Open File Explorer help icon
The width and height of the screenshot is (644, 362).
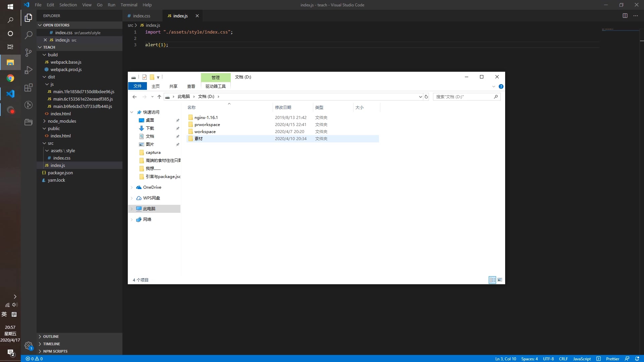pos(501,86)
